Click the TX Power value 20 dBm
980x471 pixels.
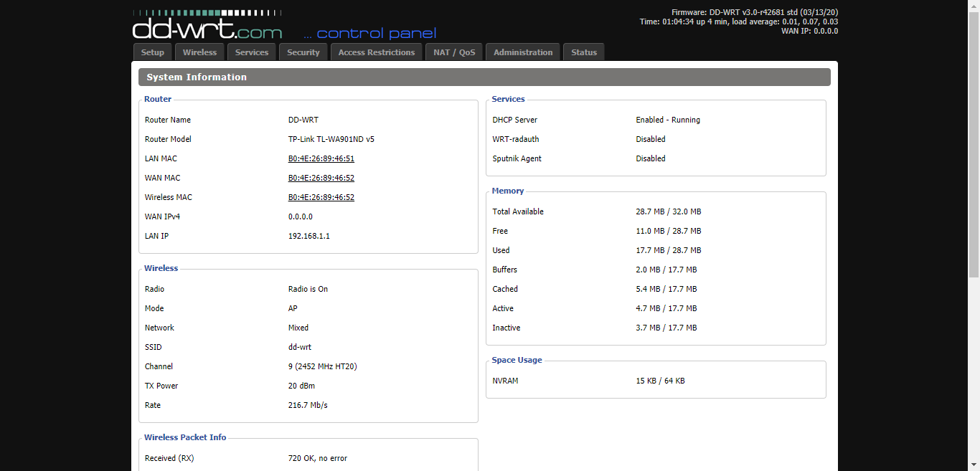coord(301,386)
